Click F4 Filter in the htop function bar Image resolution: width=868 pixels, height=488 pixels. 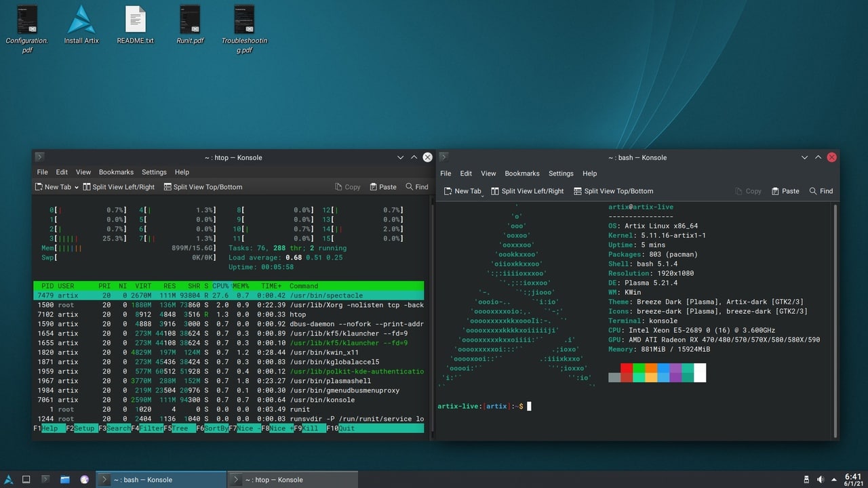pos(146,428)
